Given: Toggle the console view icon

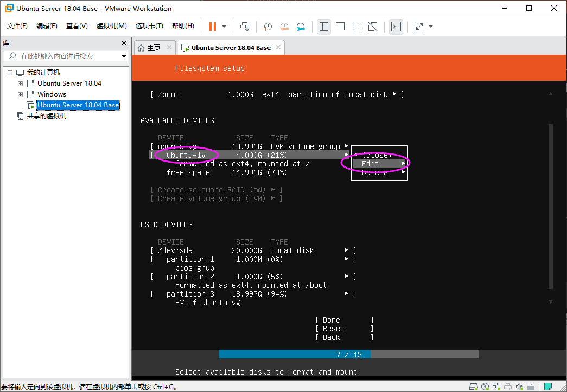Looking at the screenshot, I should [396, 27].
